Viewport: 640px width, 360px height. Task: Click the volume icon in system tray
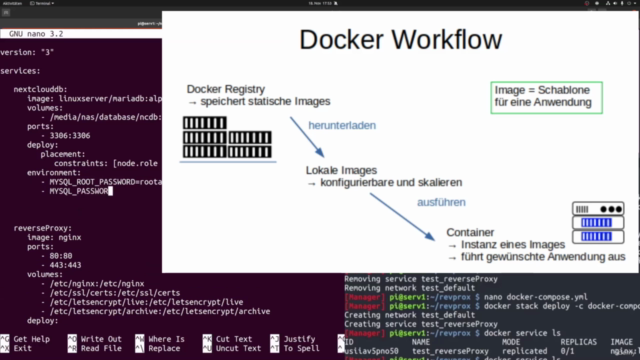[x=615, y=3]
